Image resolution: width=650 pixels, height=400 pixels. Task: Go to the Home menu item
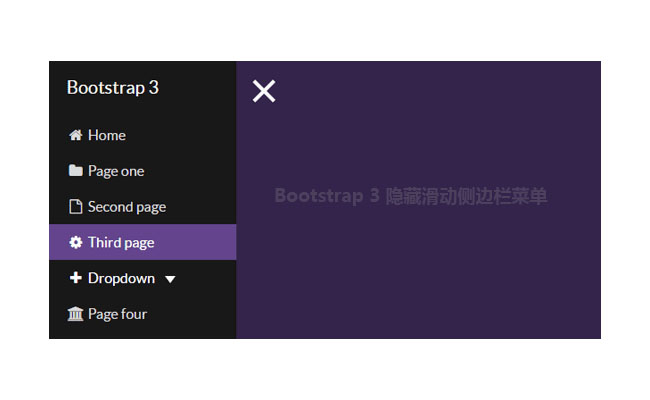(107, 135)
